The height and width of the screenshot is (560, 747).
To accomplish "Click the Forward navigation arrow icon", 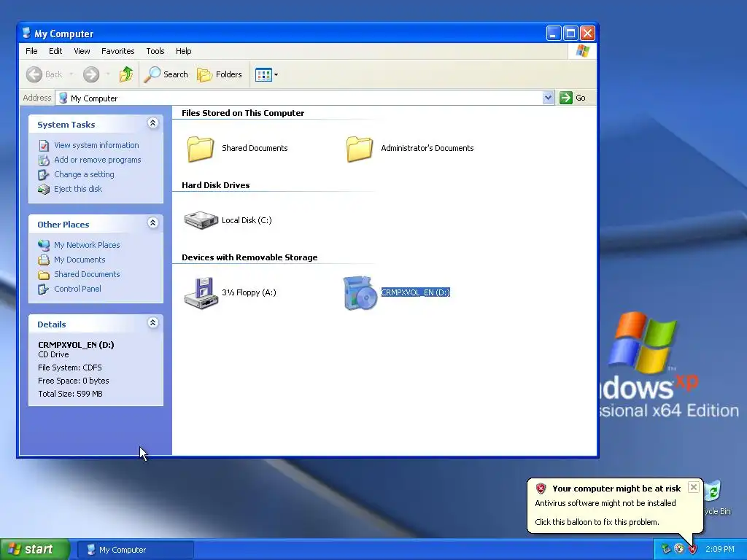I will click(91, 74).
